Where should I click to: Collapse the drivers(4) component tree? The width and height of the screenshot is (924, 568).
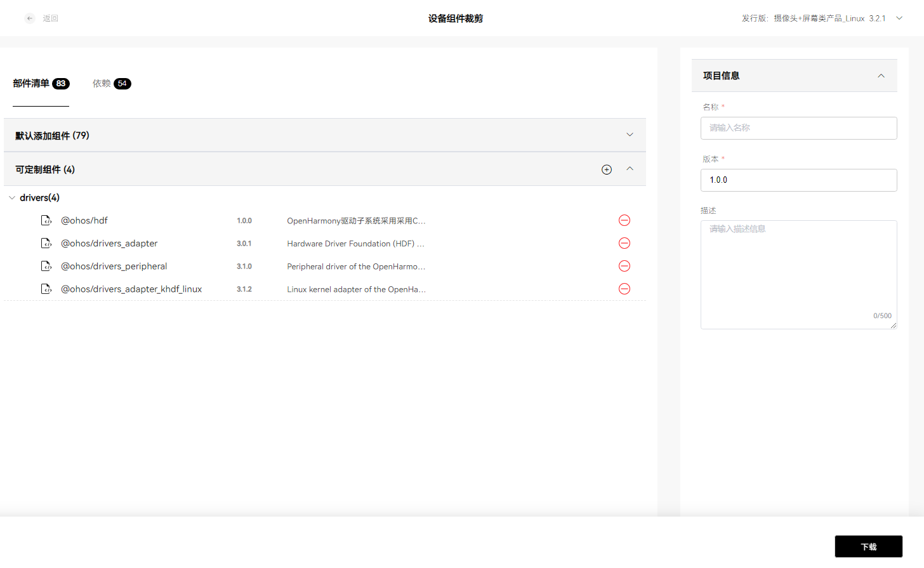(x=11, y=197)
